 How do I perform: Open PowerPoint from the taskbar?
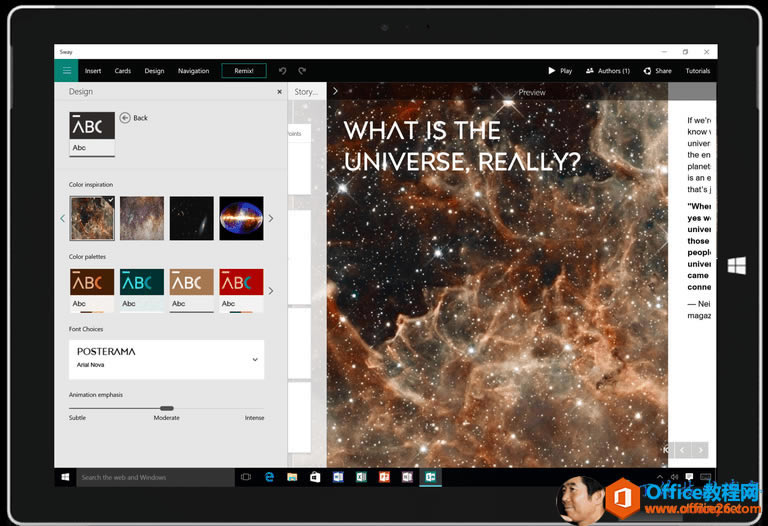point(384,477)
